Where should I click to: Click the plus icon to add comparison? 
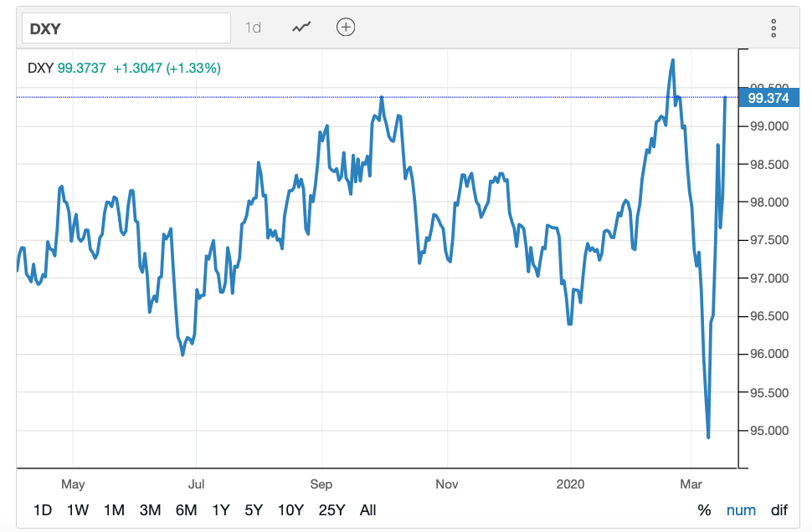coord(346,28)
